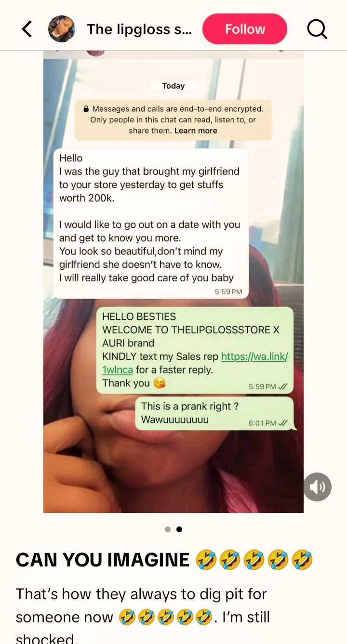347x644 pixels.
Task: Tap the double check marks on the 6:01 PM message
Action: (283, 423)
